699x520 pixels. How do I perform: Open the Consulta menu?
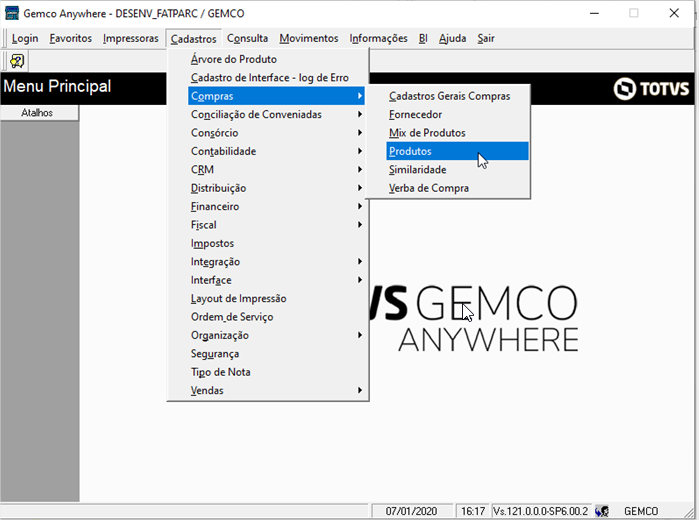point(247,39)
